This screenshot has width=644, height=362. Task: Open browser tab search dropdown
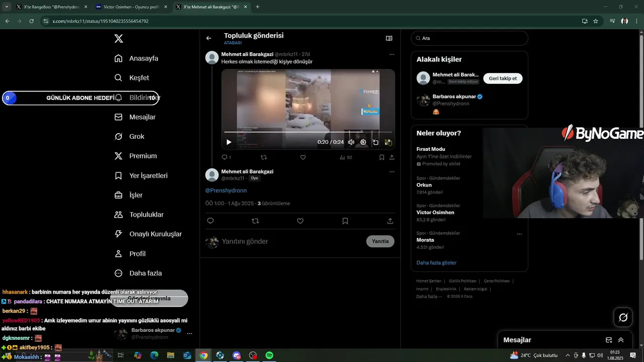point(7,7)
